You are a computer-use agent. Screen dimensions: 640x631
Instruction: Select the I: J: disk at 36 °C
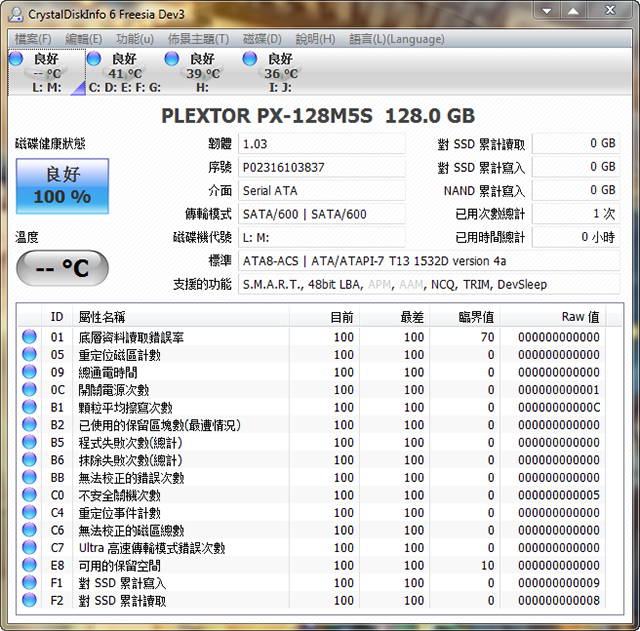pyautogui.click(x=280, y=73)
